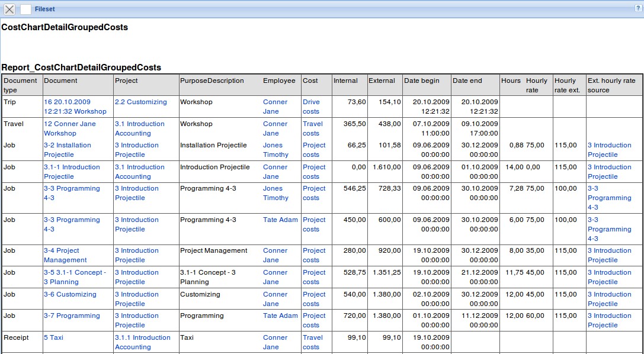Open the 3-7 Programming document link
The width and height of the screenshot is (644, 354).
click(72, 316)
